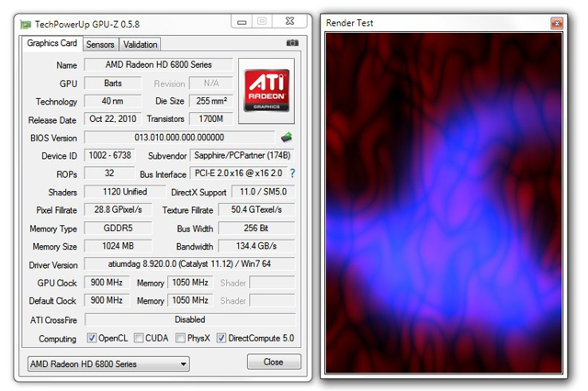Screen dimensions: 588x391
Task: Click the DirectX Support field 11.0 / SM5.0
Action: [264, 192]
